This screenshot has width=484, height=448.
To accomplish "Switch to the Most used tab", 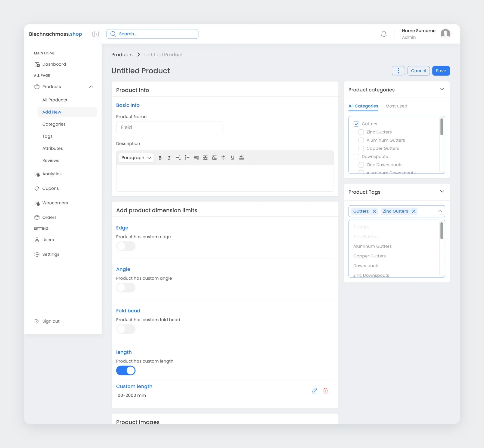I will 396,106.
